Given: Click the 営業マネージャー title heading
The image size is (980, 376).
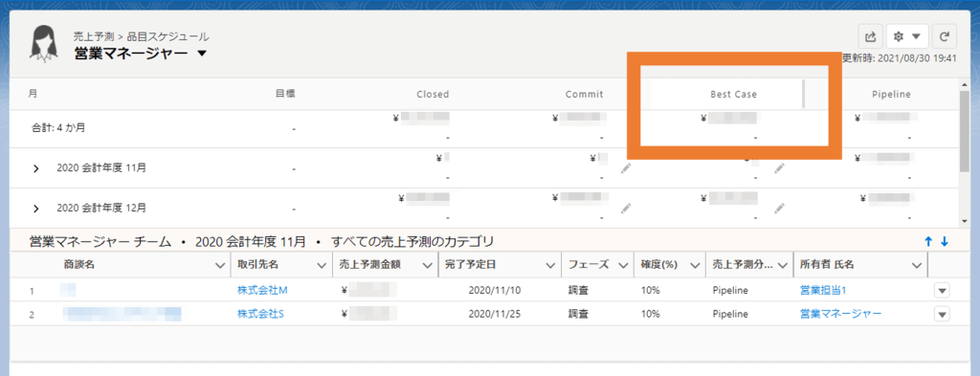Looking at the screenshot, I should 130,54.
